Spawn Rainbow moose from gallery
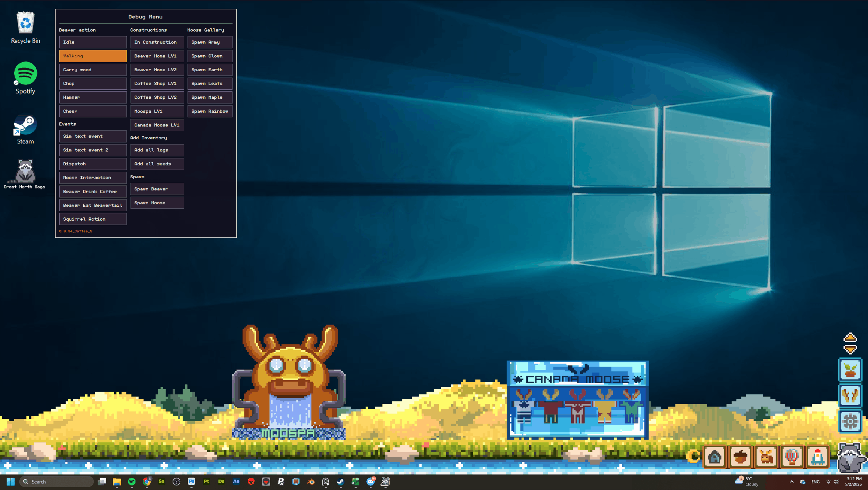Viewport: 868px width, 490px height. (x=210, y=111)
